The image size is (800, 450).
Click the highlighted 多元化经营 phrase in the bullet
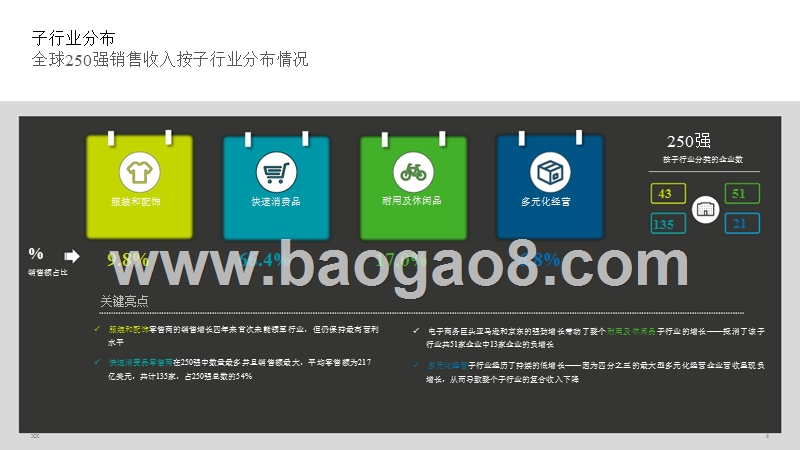point(447,365)
